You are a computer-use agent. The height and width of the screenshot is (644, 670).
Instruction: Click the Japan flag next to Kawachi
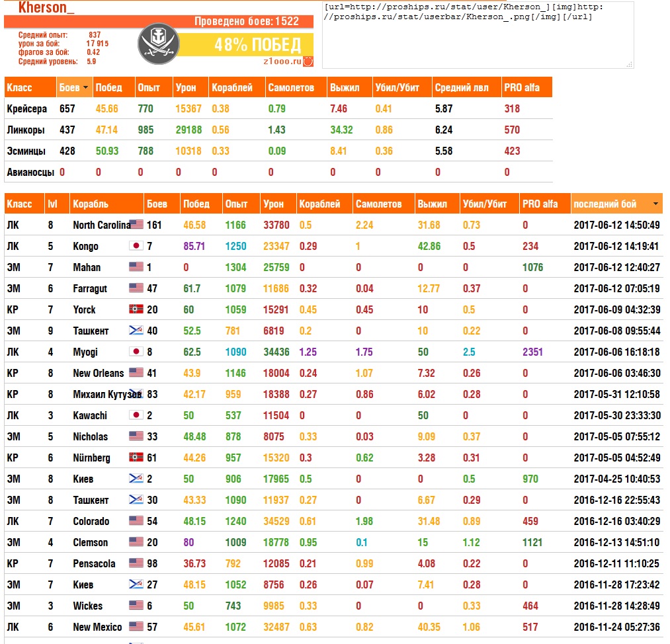coord(136,415)
